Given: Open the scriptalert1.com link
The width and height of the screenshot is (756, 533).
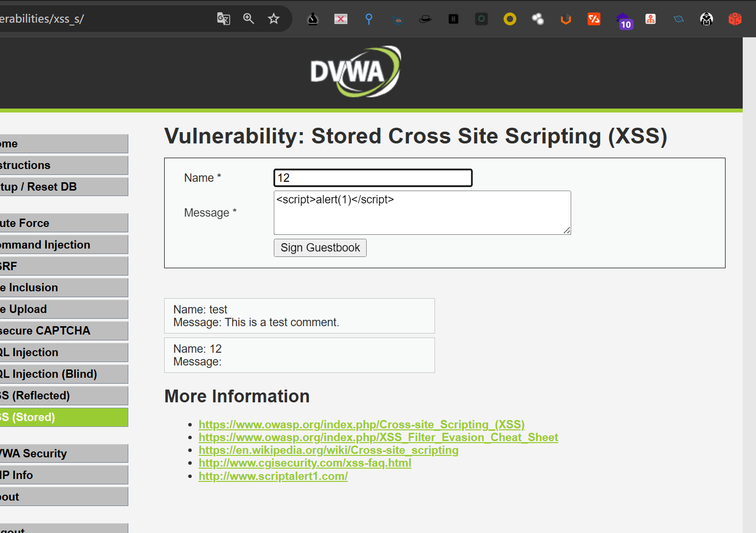Looking at the screenshot, I should pos(273,476).
